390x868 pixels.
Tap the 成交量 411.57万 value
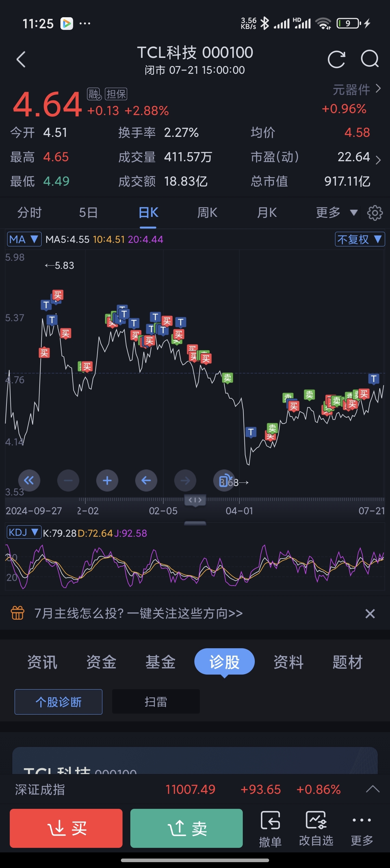pos(188,157)
